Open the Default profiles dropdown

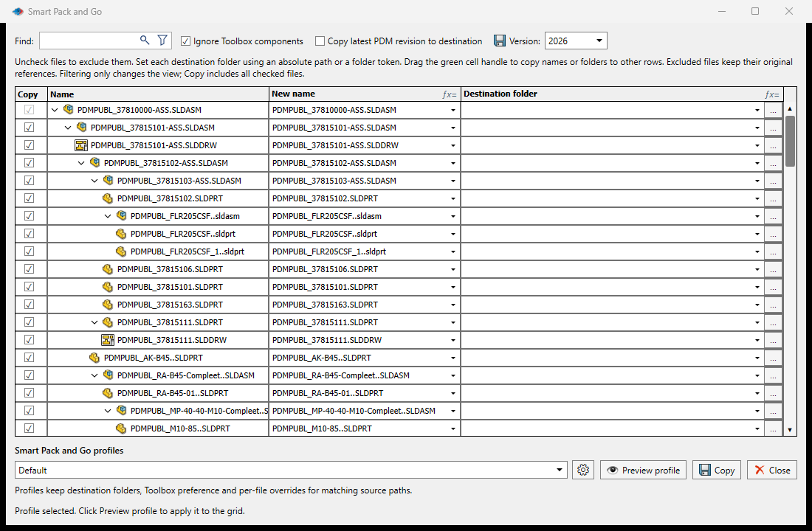560,470
